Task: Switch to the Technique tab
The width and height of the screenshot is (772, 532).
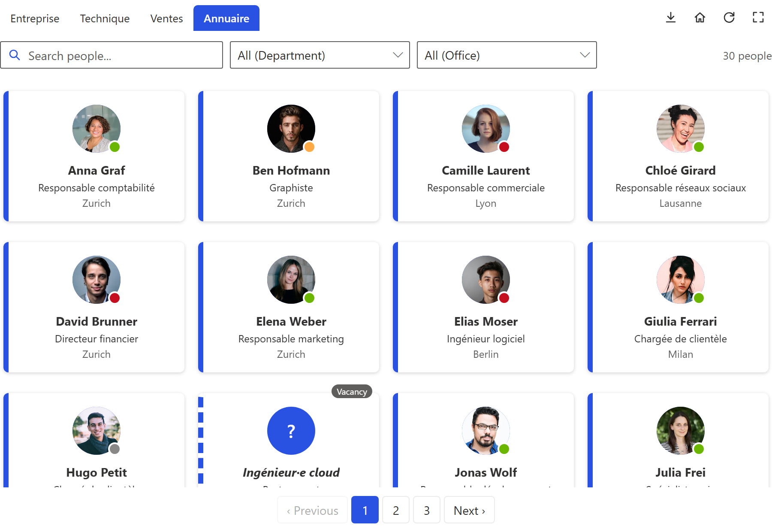Action: [x=105, y=18]
